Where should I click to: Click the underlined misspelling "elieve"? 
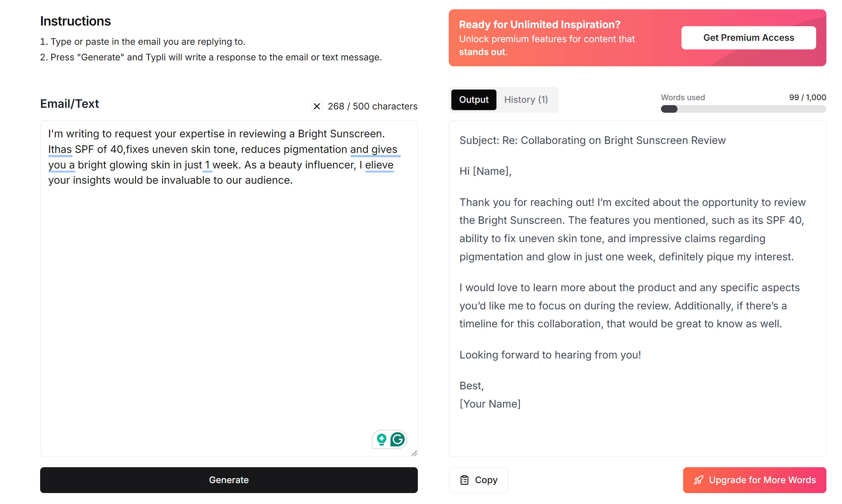click(379, 165)
